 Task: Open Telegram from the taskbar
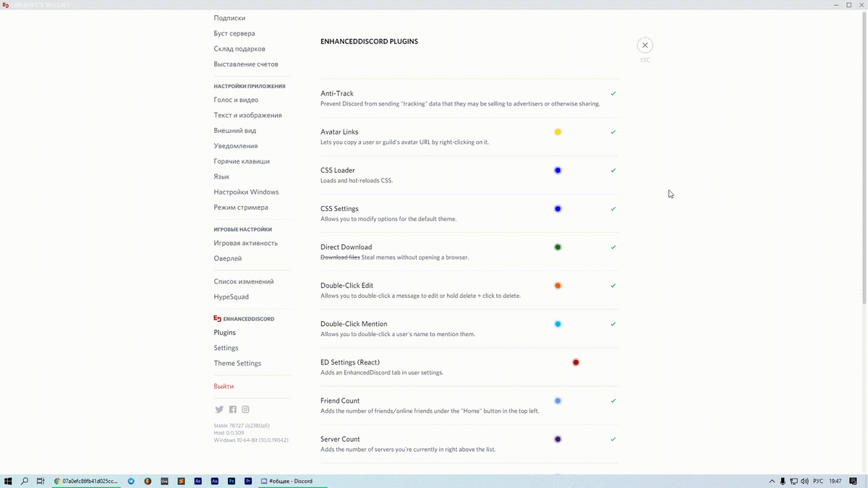(131, 481)
